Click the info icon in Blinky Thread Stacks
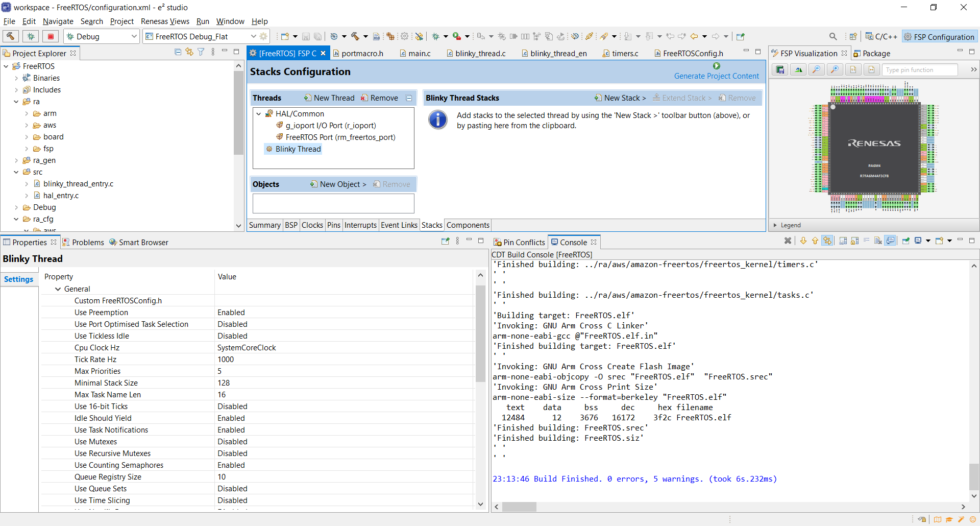 438,119
